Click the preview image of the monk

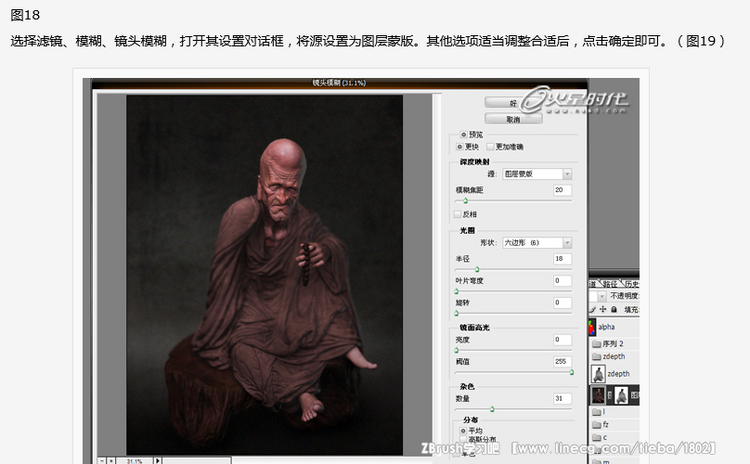265,275
